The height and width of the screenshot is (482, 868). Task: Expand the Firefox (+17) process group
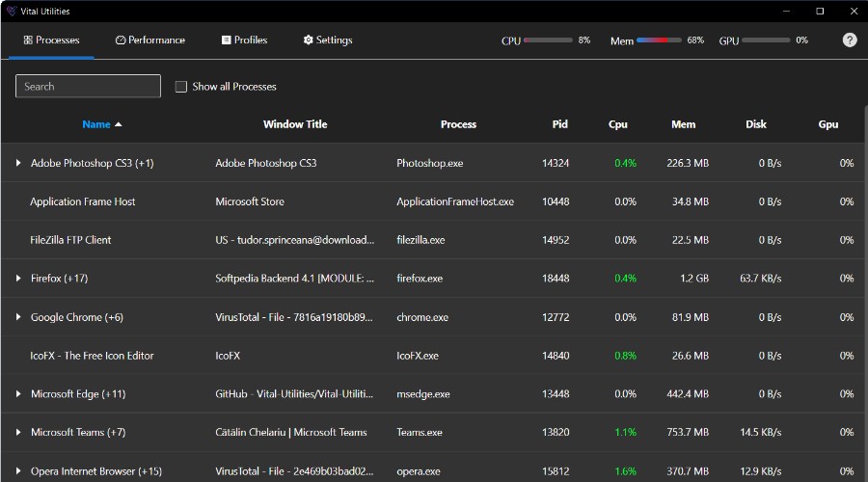coord(18,278)
